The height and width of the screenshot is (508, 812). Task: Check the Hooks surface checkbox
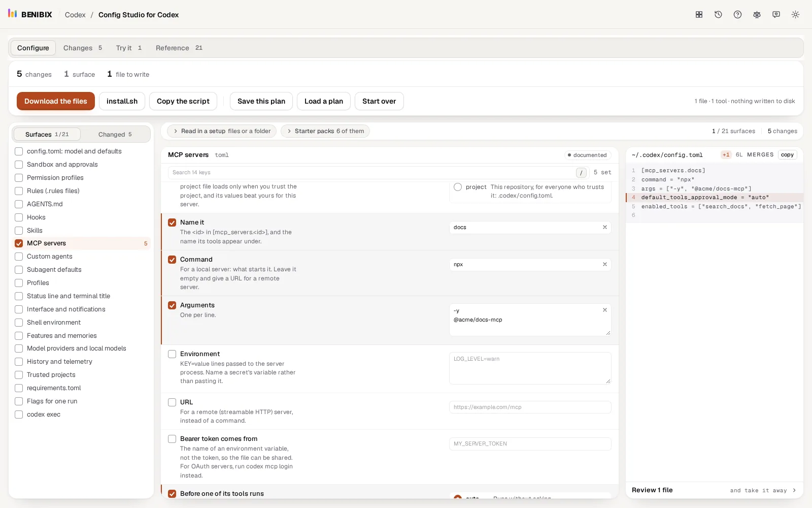pyautogui.click(x=19, y=217)
